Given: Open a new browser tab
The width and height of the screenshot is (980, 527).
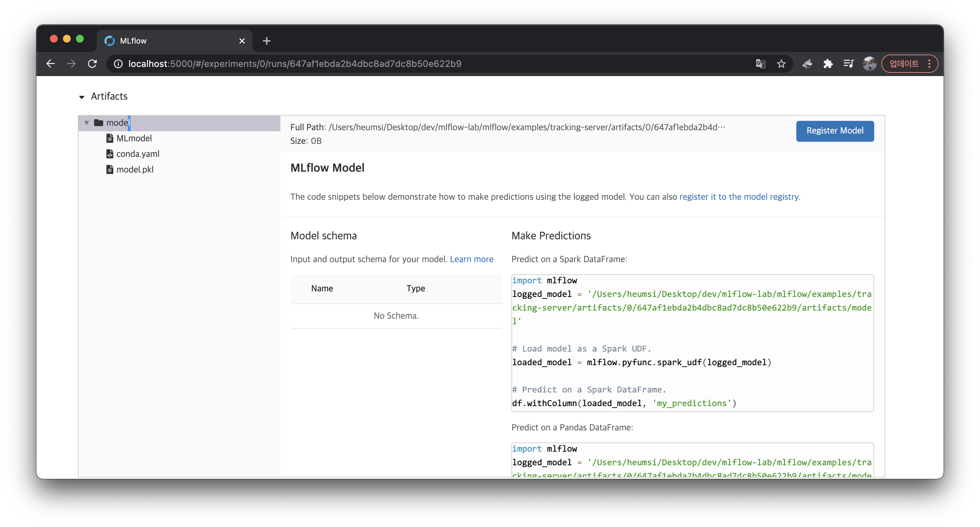Looking at the screenshot, I should (x=266, y=41).
